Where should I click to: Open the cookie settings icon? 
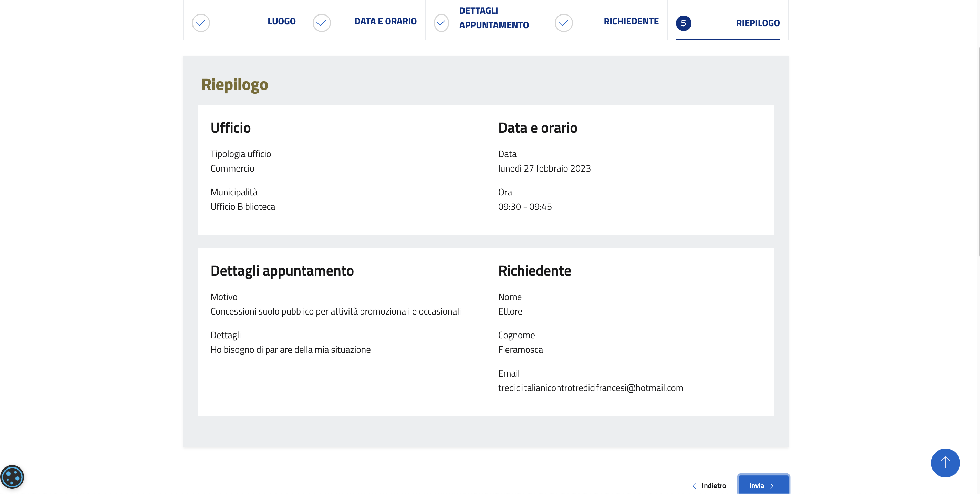click(x=12, y=476)
